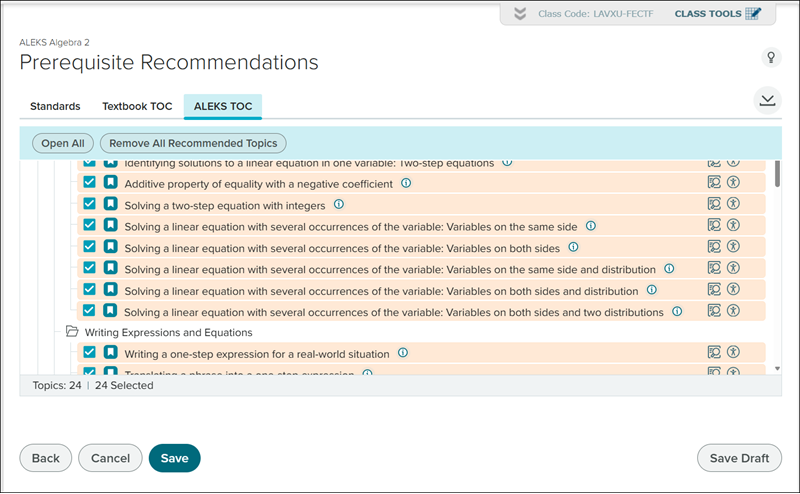Click info icon next to Writing a one-step expression
The image size is (800, 494).
[x=403, y=353]
